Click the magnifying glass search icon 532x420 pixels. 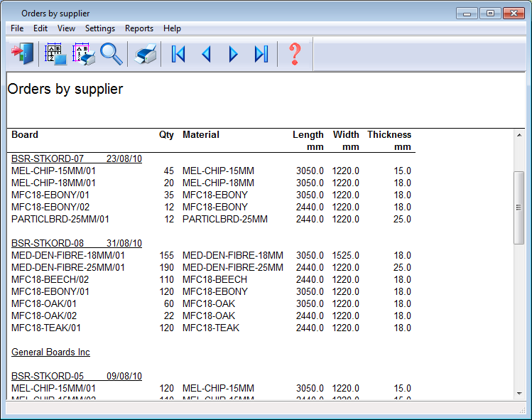[x=112, y=53]
